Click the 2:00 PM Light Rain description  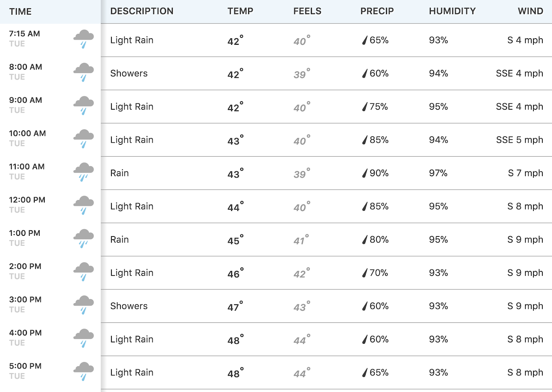(132, 273)
